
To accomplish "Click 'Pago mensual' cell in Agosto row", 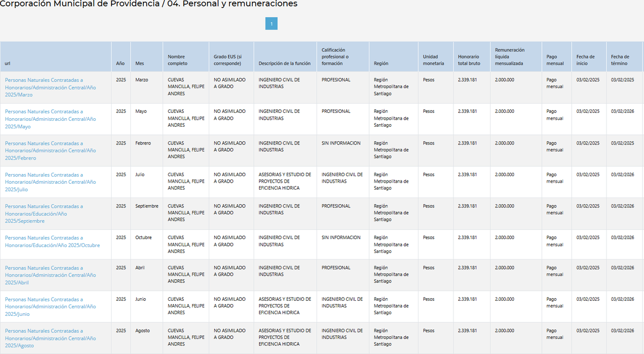I will [x=555, y=334].
